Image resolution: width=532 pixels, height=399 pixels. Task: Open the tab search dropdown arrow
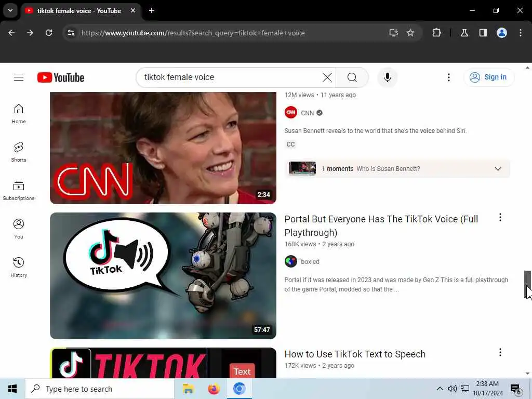[10, 10]
